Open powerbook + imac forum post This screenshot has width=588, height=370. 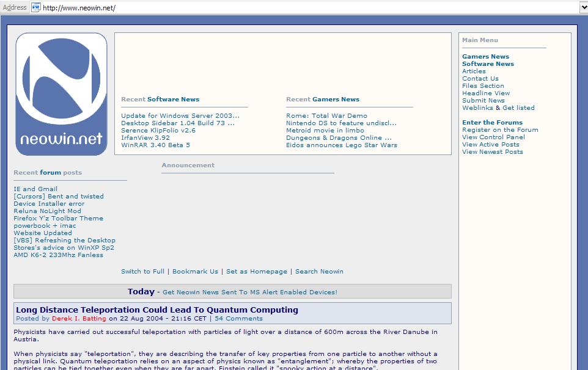[45, 225]
